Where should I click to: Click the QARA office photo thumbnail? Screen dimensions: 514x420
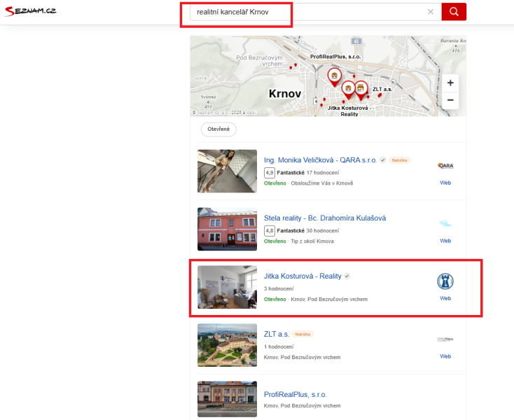[227, 171]
